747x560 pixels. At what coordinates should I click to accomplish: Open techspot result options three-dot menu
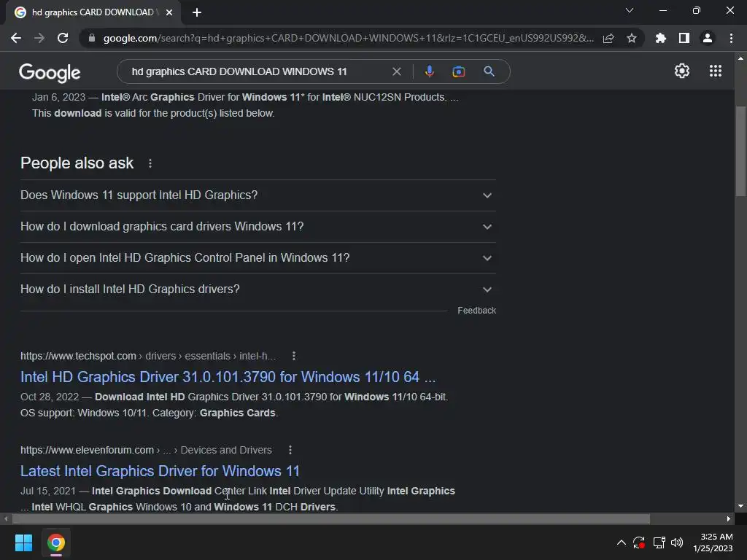(x=294, y=356)
